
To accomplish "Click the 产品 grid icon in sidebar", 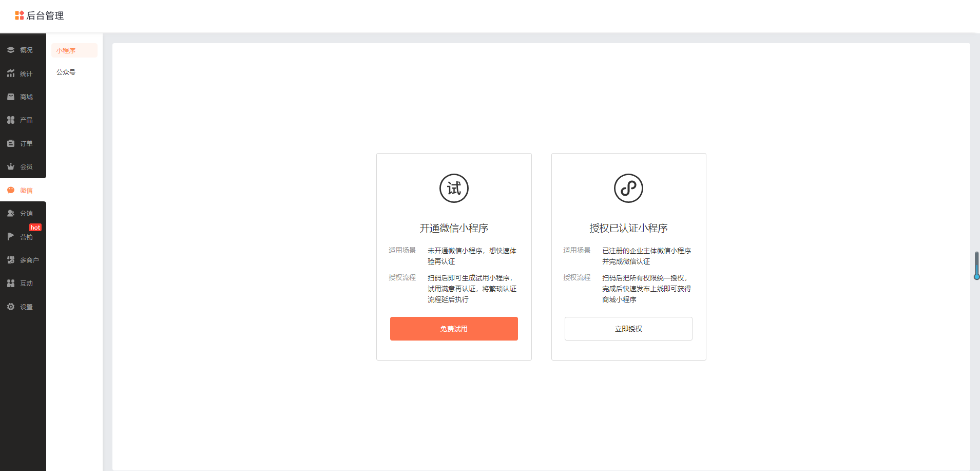I will (x=11, y=120).
